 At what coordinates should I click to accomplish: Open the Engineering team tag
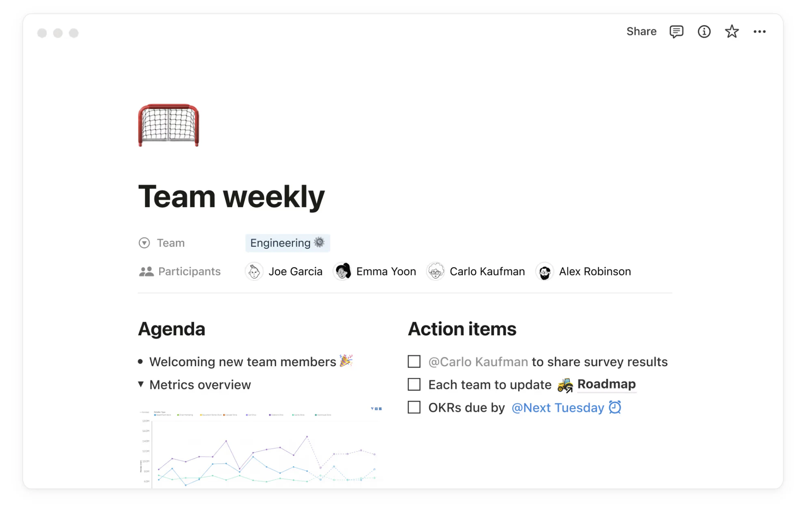pyautogui.click(x=287, y=243)
